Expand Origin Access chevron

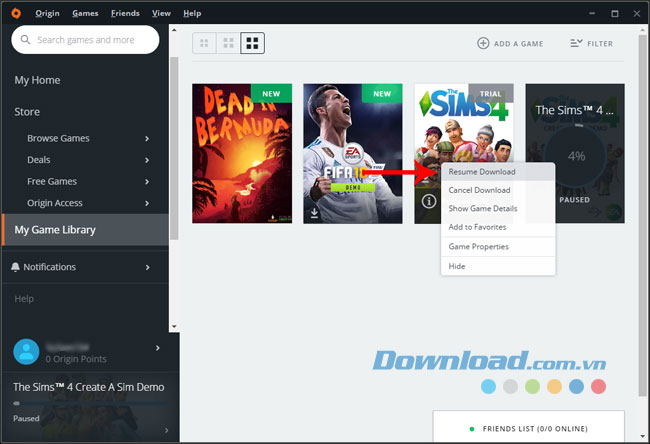click(147, 203)
